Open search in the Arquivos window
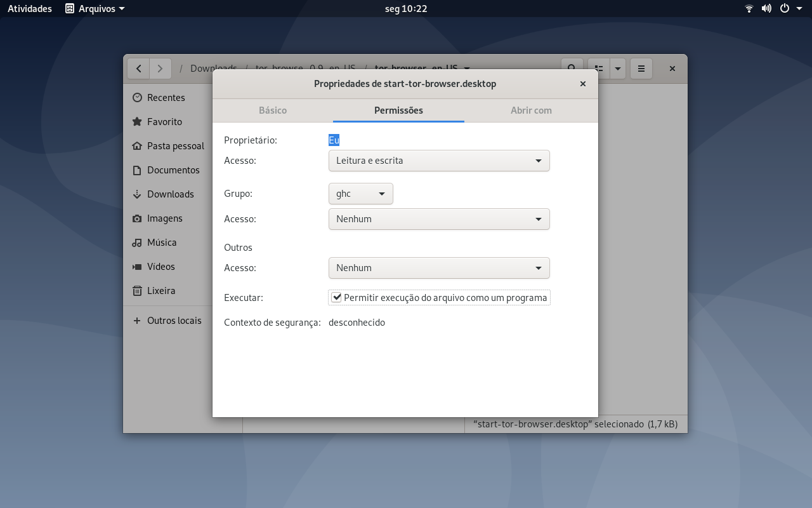The height and width of the screenshot is (508, 812). 572,67
